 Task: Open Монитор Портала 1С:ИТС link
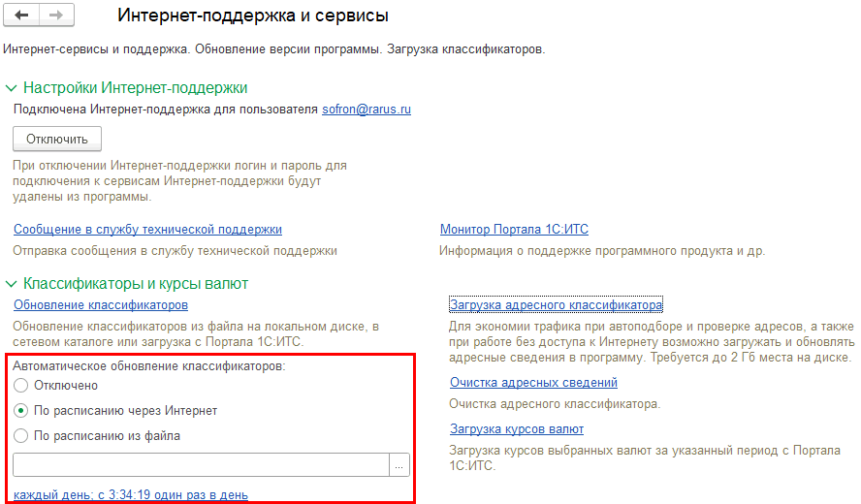514,230
